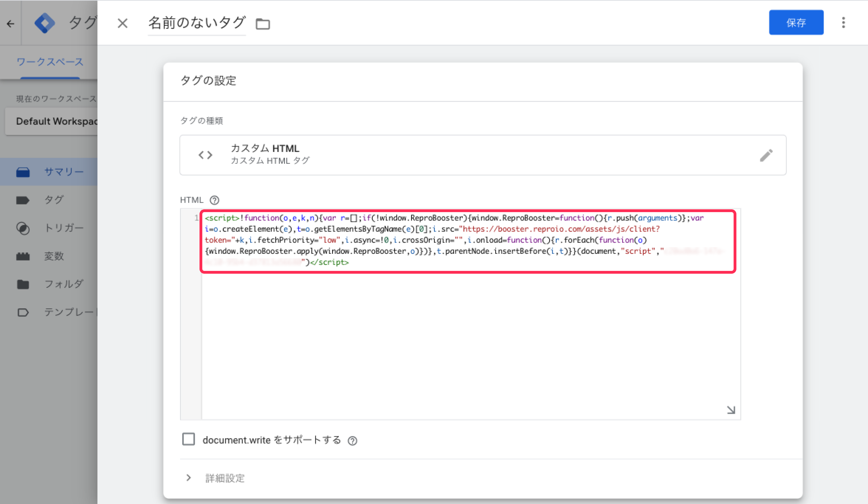Click help icon beside document.write option
The width and height of the screenshot is (868, 504).
(x=352, y=441)
